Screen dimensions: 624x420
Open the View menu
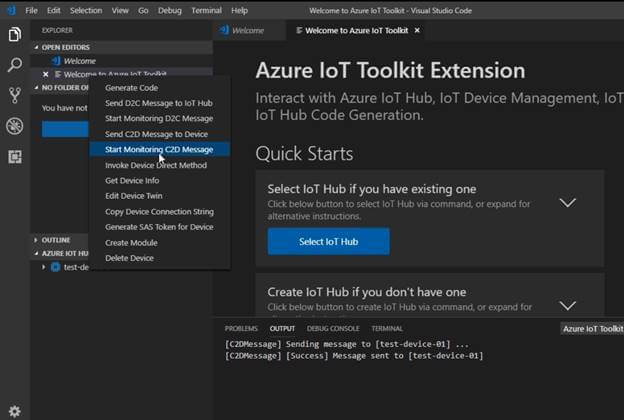pyautogui.click(x=120, y=10)
